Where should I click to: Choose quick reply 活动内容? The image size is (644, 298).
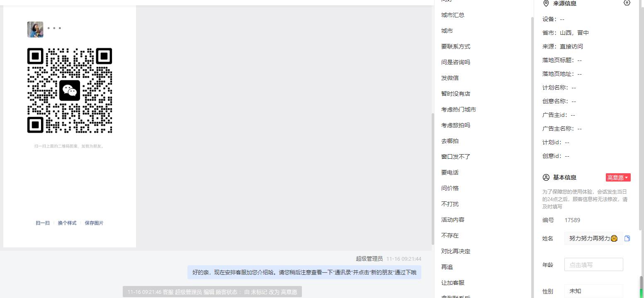tap(453, 220)
